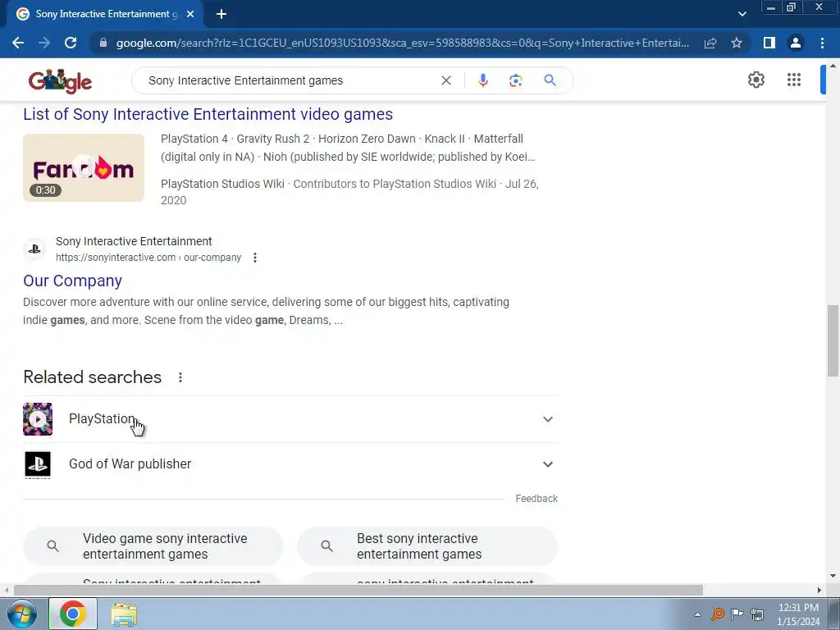
Task: Open options for Our Company result
Action: tap(255, 258)
